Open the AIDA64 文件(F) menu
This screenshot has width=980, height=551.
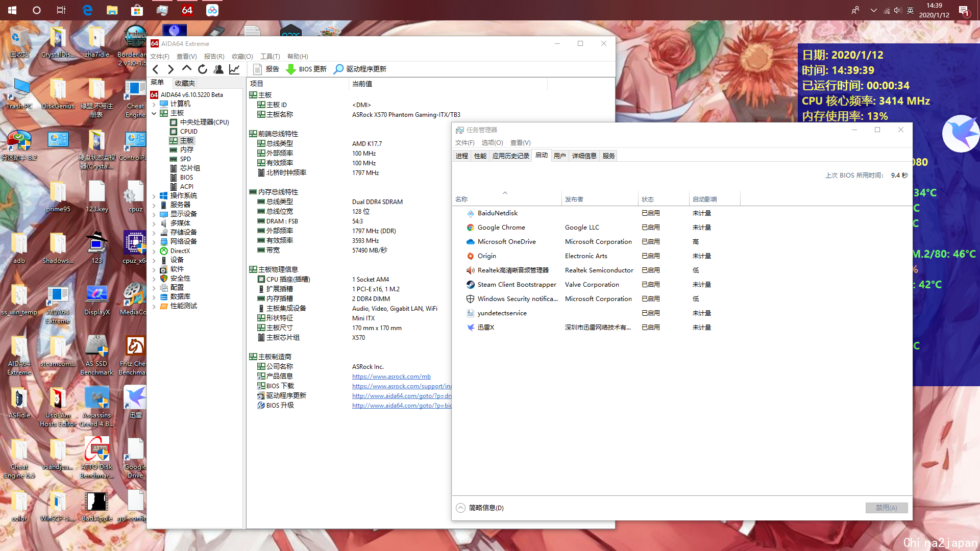tap(160, 57)
